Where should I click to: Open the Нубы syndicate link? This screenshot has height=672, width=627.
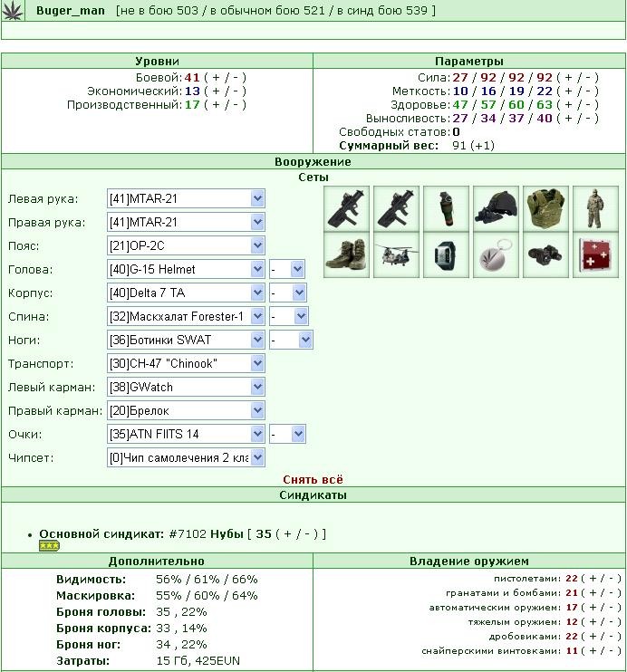pyautogui.click(x=227, y=534)
